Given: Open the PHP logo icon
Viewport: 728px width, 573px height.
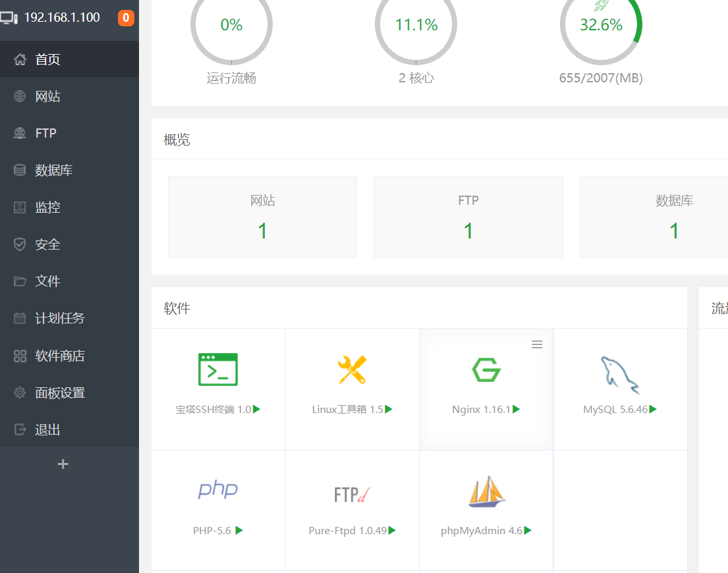Looking at the screenshot, I should point(218,489).
